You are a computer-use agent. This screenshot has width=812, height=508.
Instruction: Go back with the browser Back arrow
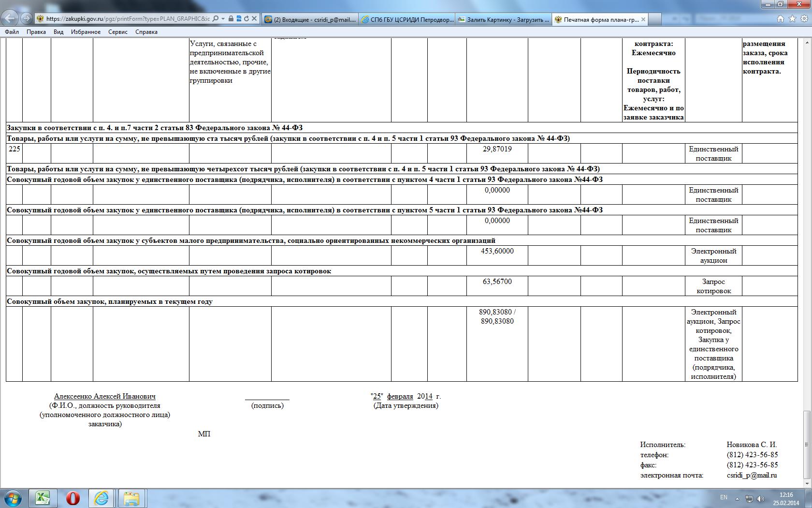tap(10, 18)
